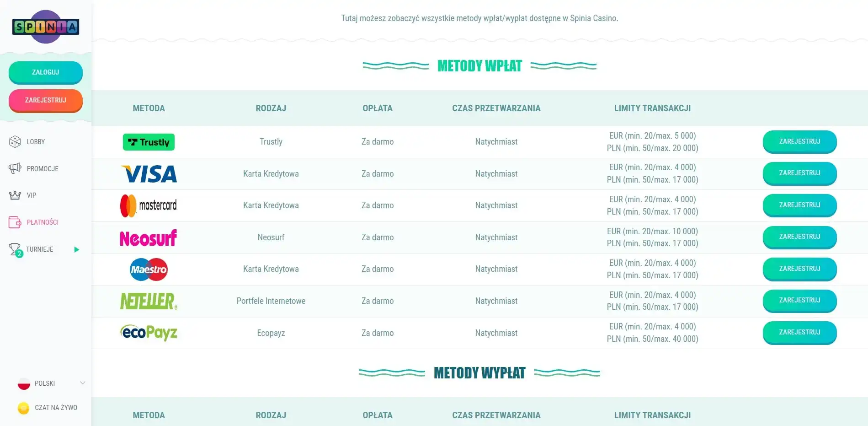Go to the Lobby menu item
Image resolution: width=868 pixels, height=426 pixels.
point(36,142)
